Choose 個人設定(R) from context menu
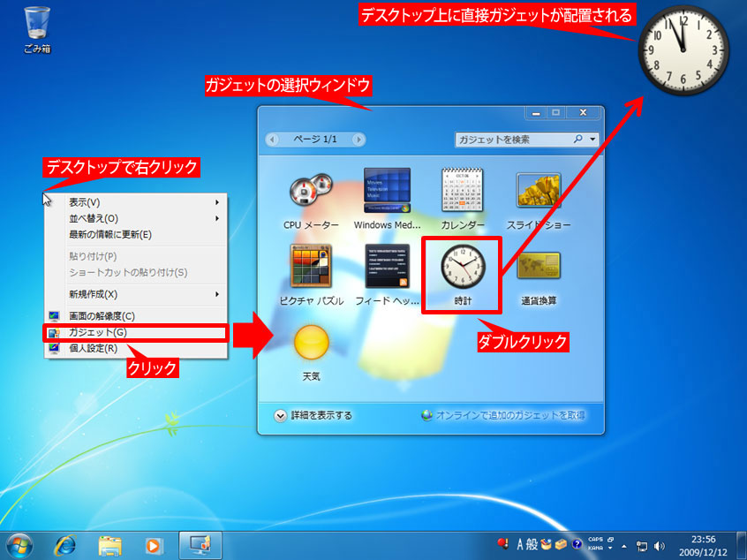This screenshot has width=747, height=560. [x=136, y=348]
